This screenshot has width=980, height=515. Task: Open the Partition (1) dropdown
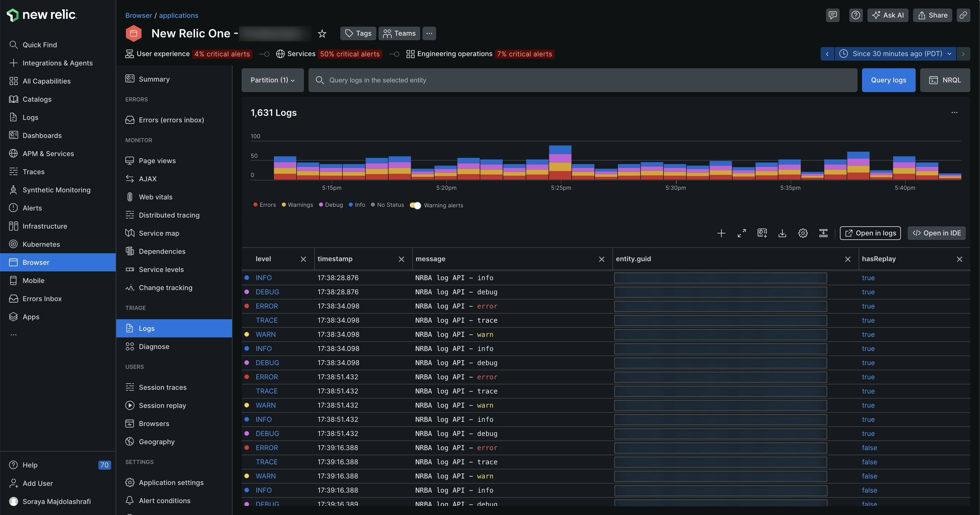[x=273, y=80]
